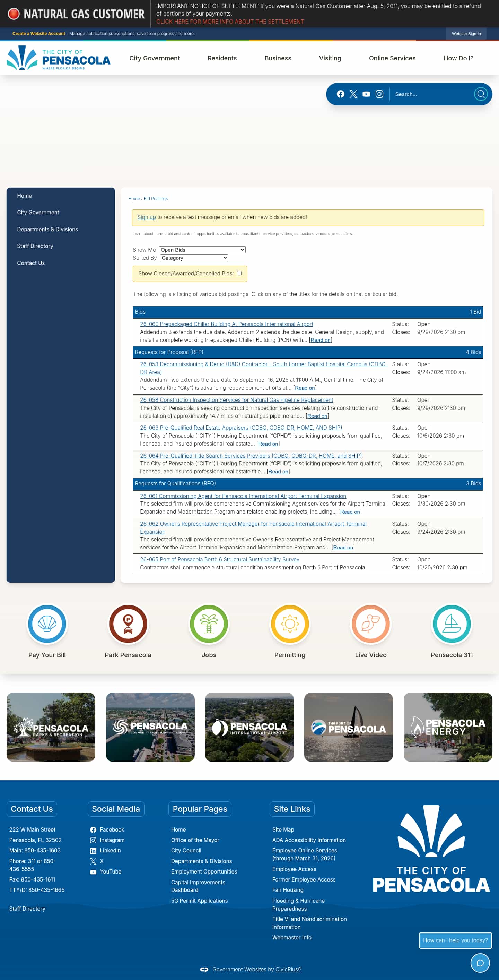Open City Government main menu
Viewport: 499px width, 980px height.
pos(155,58)
